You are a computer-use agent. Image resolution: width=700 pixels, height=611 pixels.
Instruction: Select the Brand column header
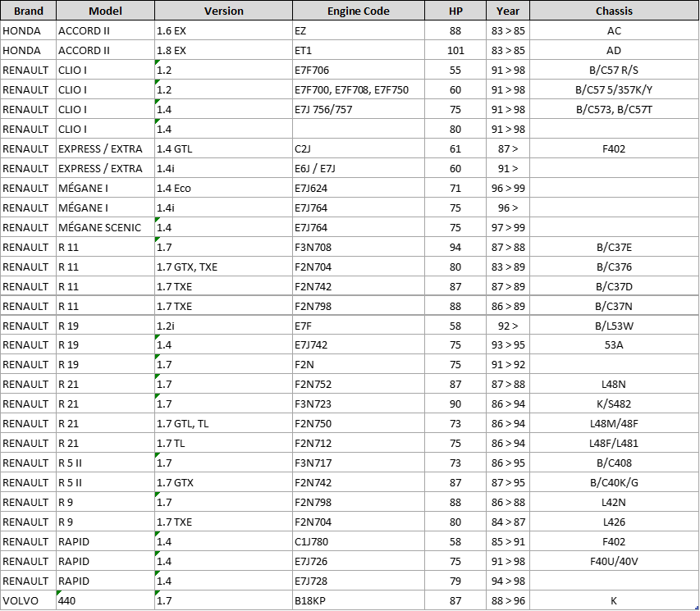(x=28, y=11)
